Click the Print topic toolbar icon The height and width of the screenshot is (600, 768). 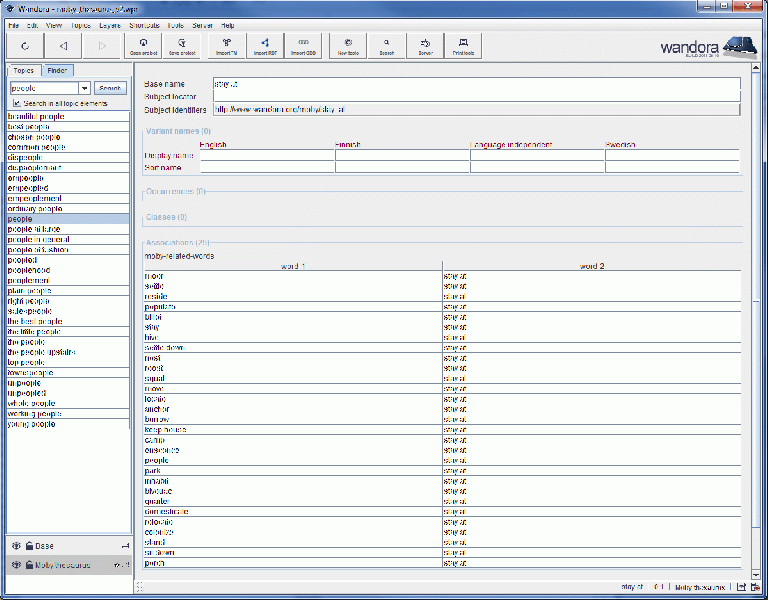tap(463, 46)
